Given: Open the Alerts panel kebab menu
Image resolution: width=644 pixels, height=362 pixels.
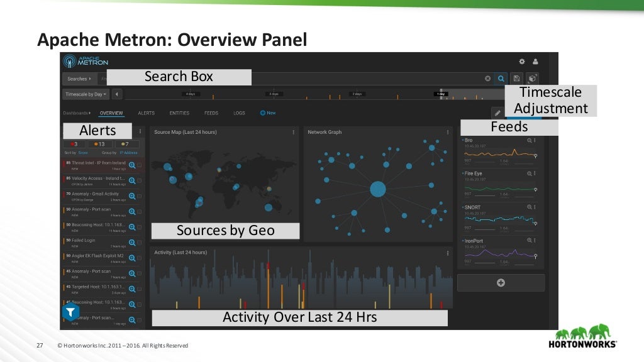Looking at the screenshot, I should [x=140, y=131].
